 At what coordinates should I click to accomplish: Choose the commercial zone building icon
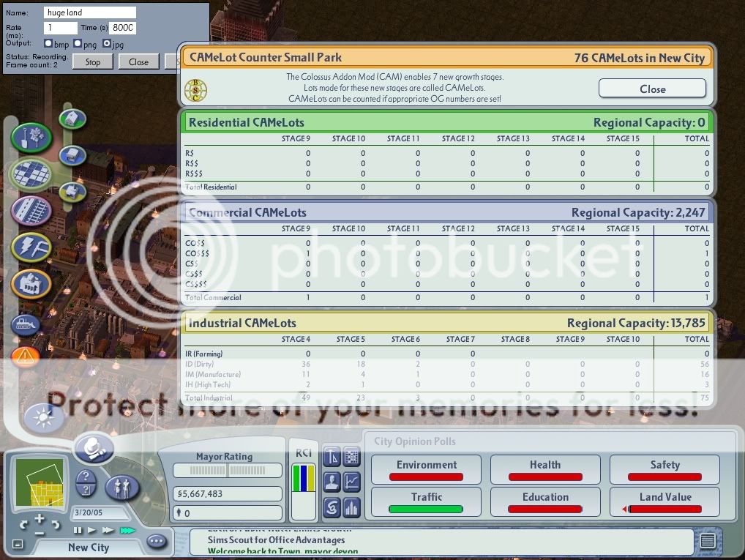(72, 155)
